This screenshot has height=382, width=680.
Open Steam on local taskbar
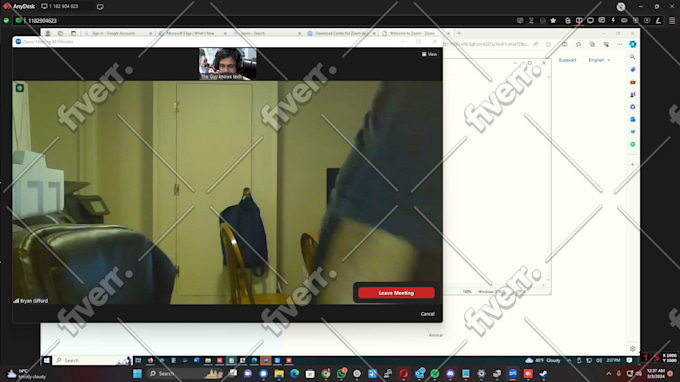click(543, 373)
